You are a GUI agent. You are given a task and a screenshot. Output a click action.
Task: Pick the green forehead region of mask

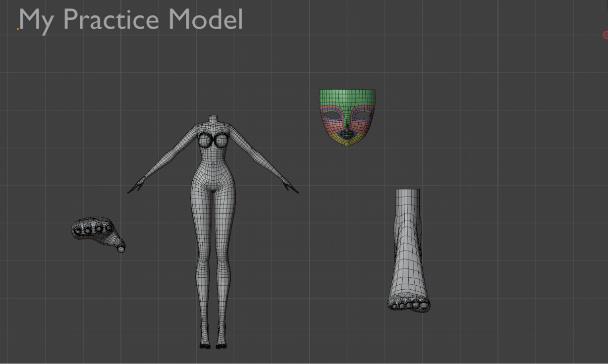pyautogui.click(x=347, y=98)
